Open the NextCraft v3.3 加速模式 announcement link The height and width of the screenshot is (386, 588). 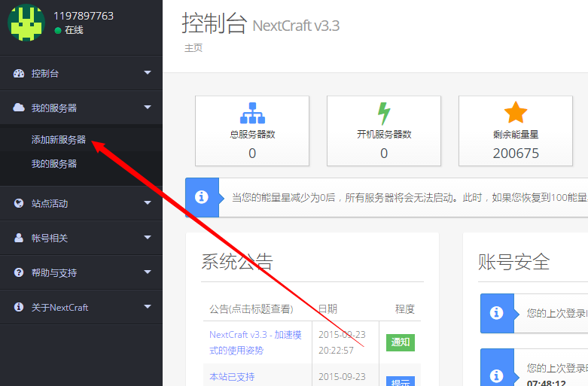(255, 342)
